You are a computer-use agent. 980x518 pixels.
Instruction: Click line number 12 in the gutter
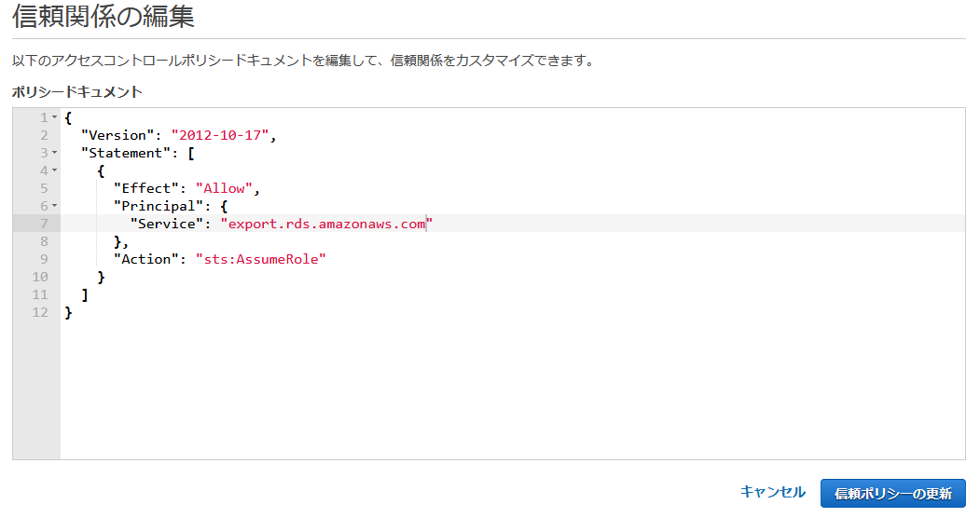tap(40, 312)
